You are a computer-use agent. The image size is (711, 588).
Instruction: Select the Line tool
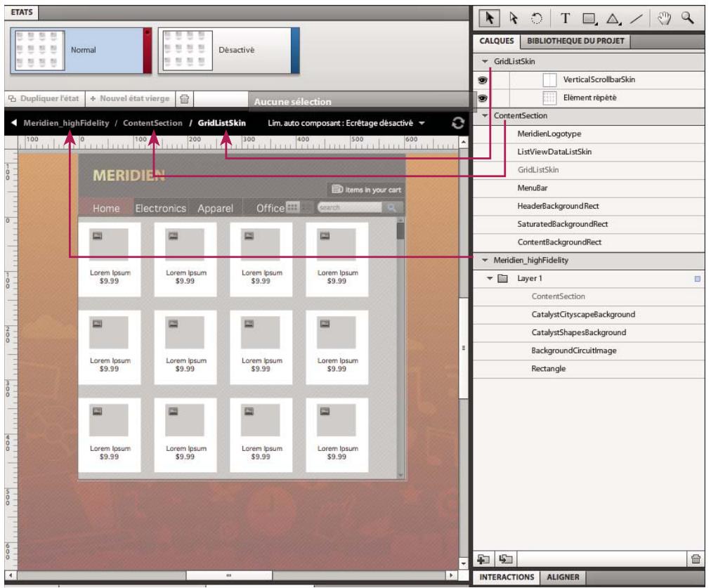[637, 18]
